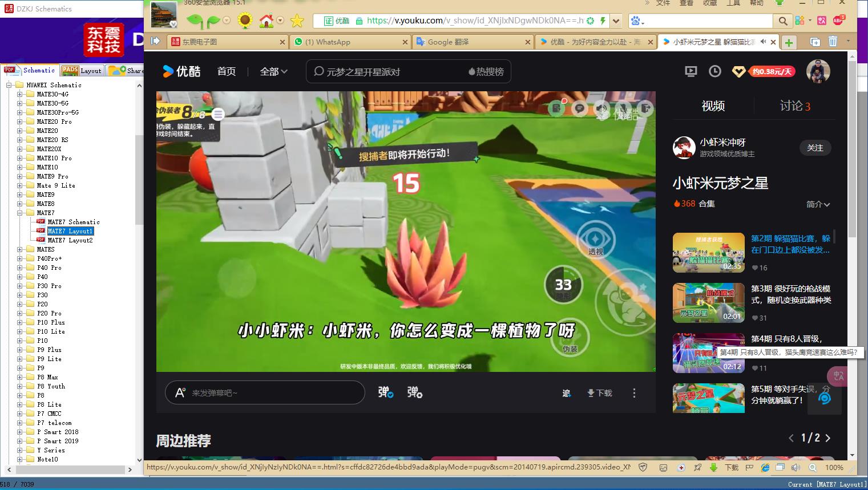Viewport: 868px width, 490px height.
Task: Open new browser tab with plus button
Action: coord(789,42)
